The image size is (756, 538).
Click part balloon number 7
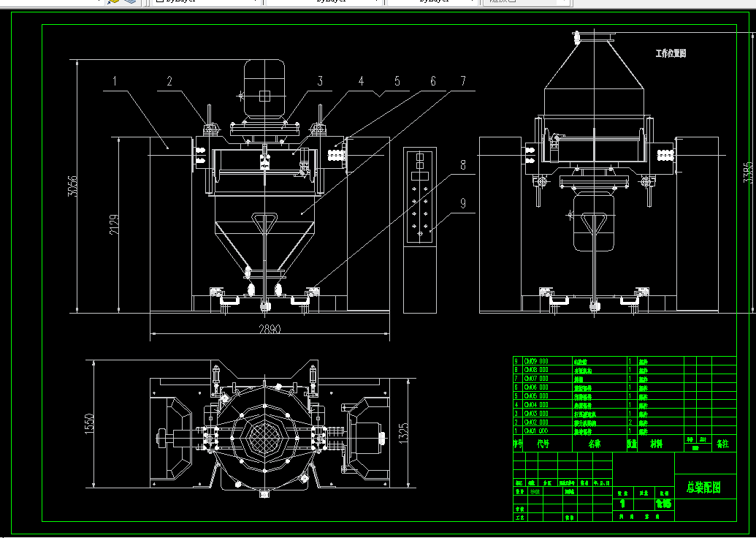coord(463,80)
